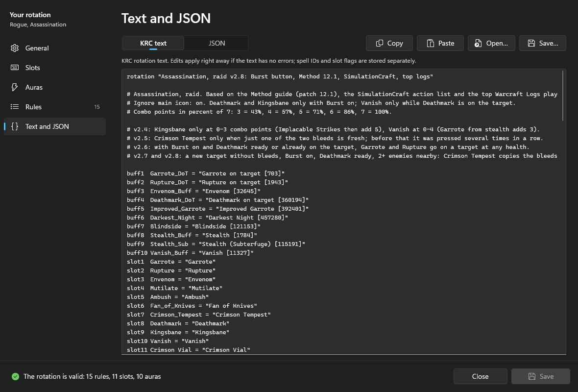This screenshot has width=578, height=392.
Task: Click the text editor vertical scrollbar
Action: point(563,96)
